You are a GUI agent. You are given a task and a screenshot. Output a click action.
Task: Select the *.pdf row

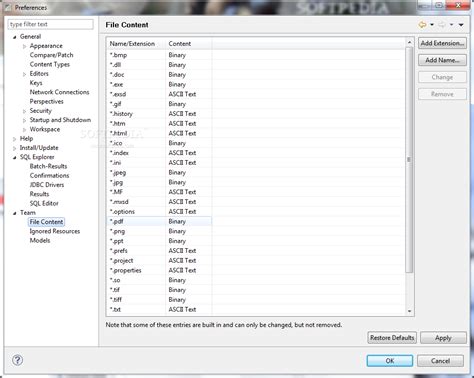(x=255, y=221)
